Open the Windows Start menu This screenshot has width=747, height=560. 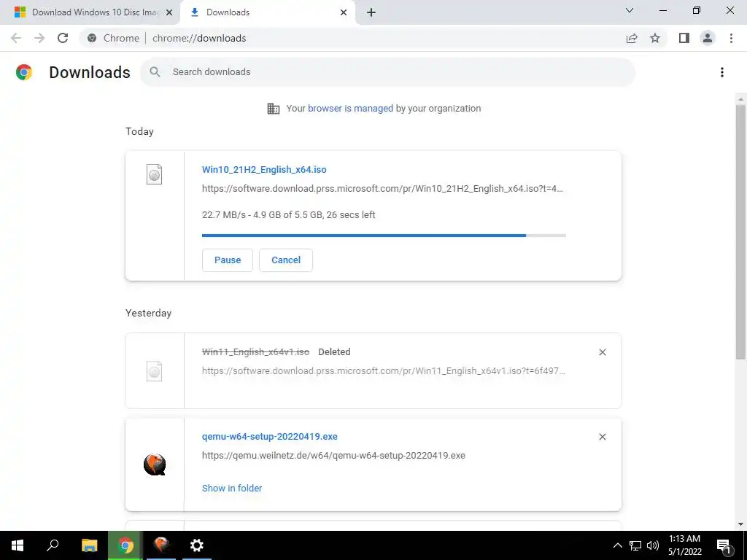[18, 545]
